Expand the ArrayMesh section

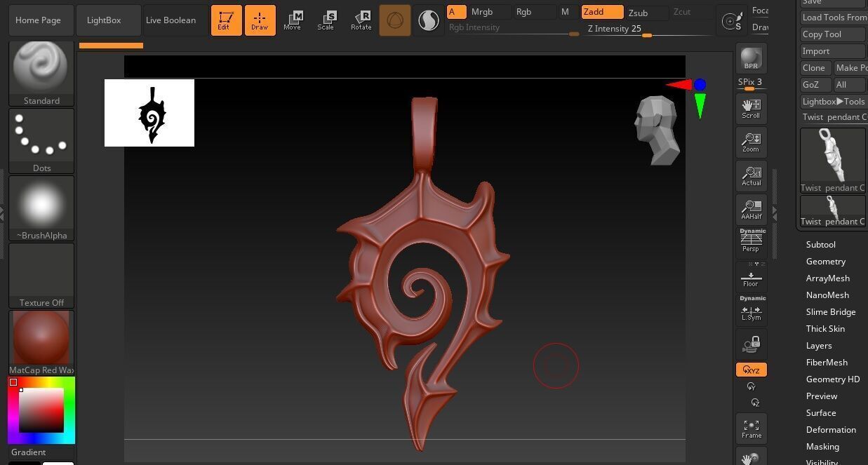tap(828, 278)
